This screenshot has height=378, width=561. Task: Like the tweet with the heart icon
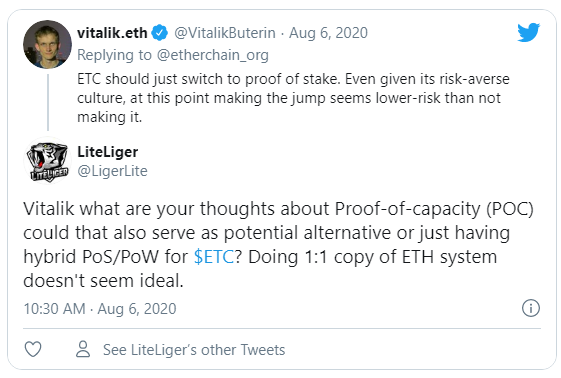33,349
